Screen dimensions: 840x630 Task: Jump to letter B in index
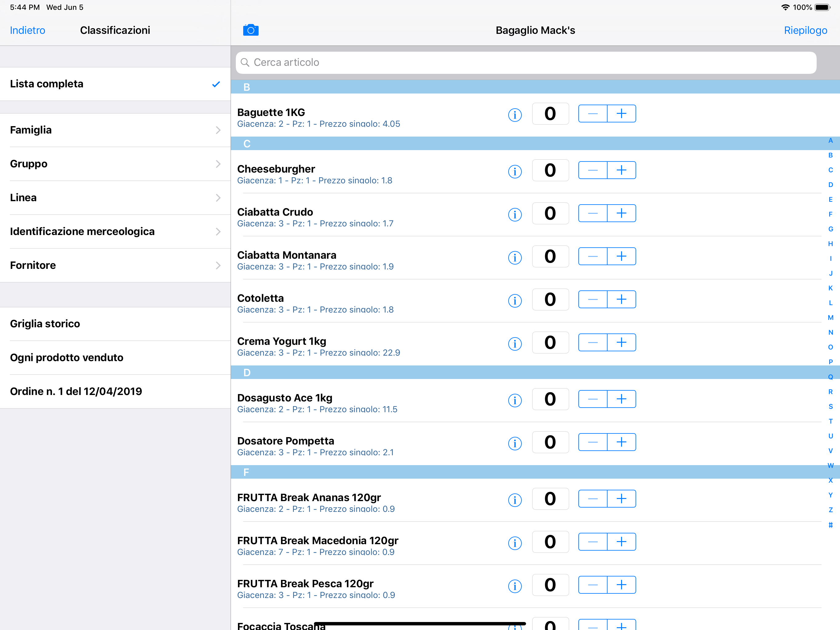coord(830,155)
